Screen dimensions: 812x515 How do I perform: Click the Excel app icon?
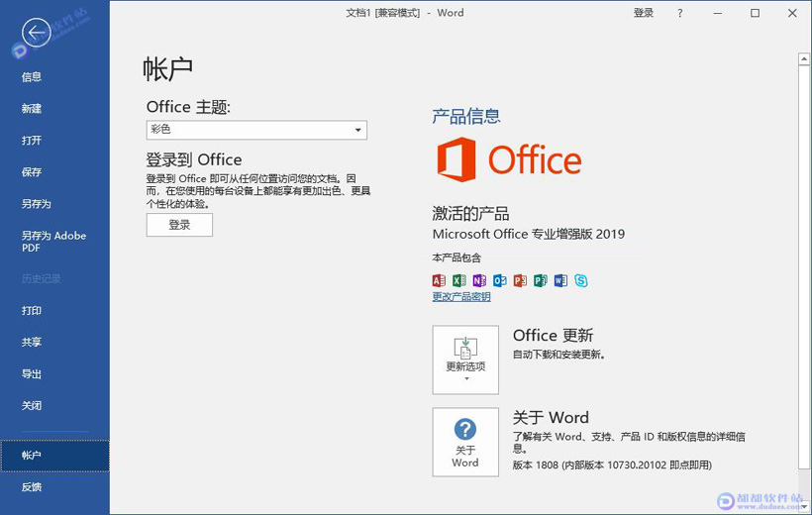tap(458, 281)
